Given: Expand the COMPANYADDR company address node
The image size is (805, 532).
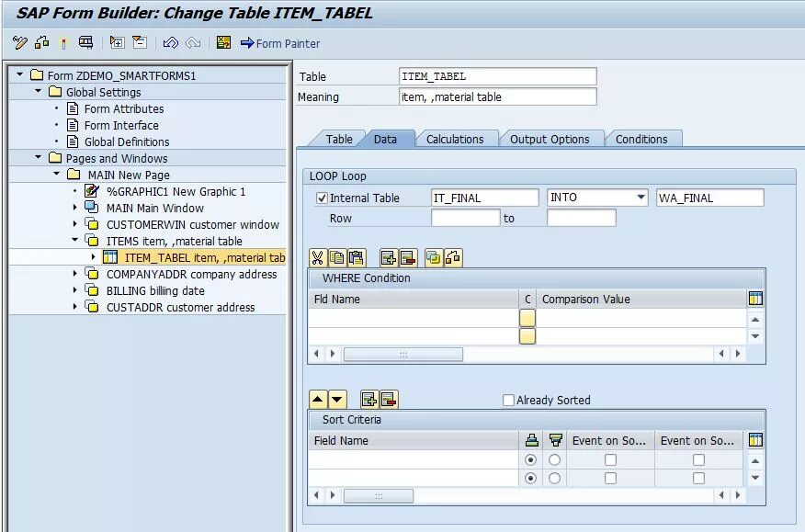Looking at the screenshot, I should (x=75, y=274).
